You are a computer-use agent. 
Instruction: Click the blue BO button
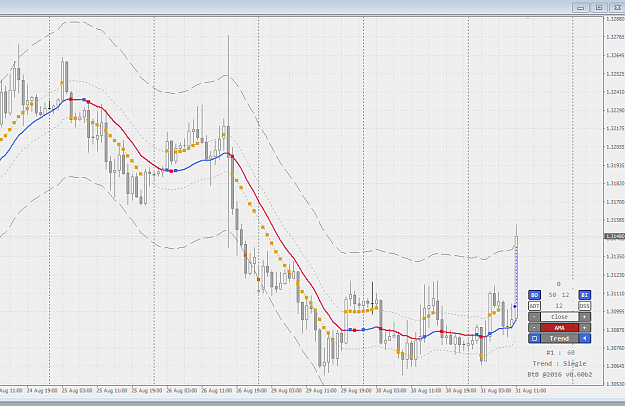(x=534, y=295)
